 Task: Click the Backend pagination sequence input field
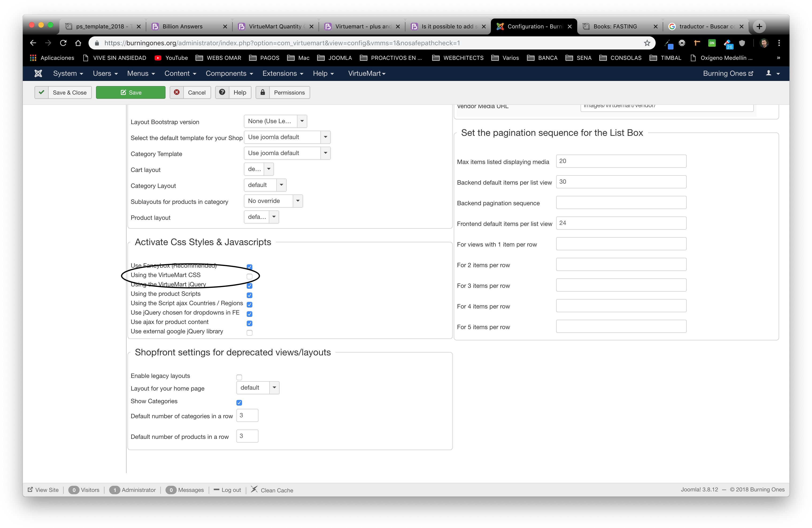[621, 202]
